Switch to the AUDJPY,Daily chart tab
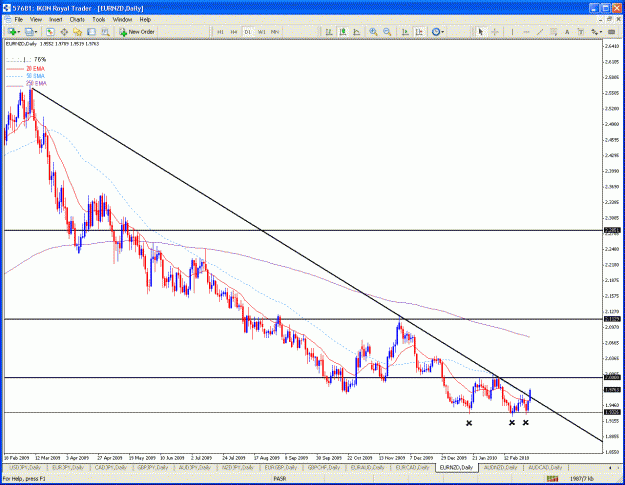This screenshot has height=485, width=625. (x=195, y=467)
